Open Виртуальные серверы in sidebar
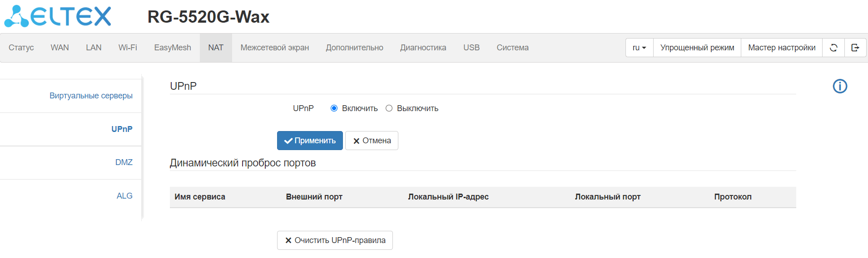Viewport: 868px width, 258px height. [91, 96]
